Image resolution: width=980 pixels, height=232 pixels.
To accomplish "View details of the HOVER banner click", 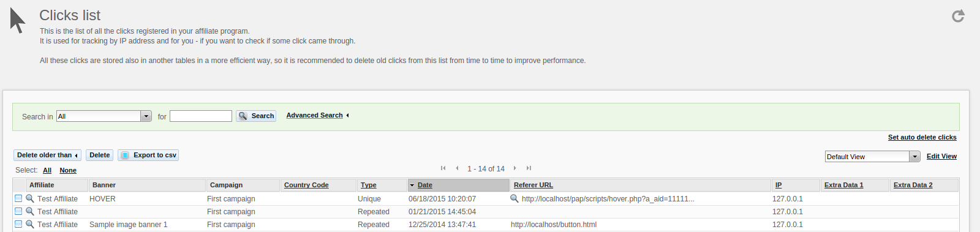I will pyautogui.click(x=29, y=198).
